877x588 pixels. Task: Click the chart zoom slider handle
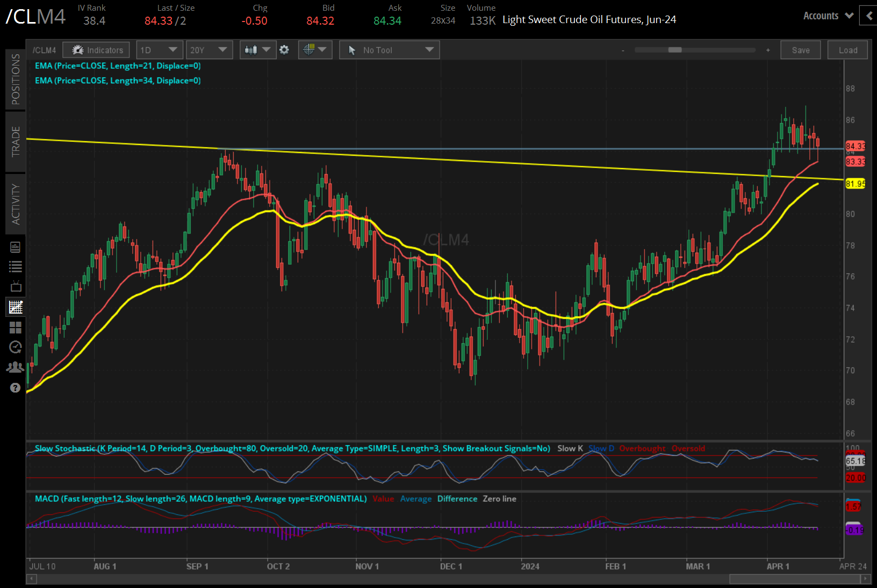pos(675,50)
